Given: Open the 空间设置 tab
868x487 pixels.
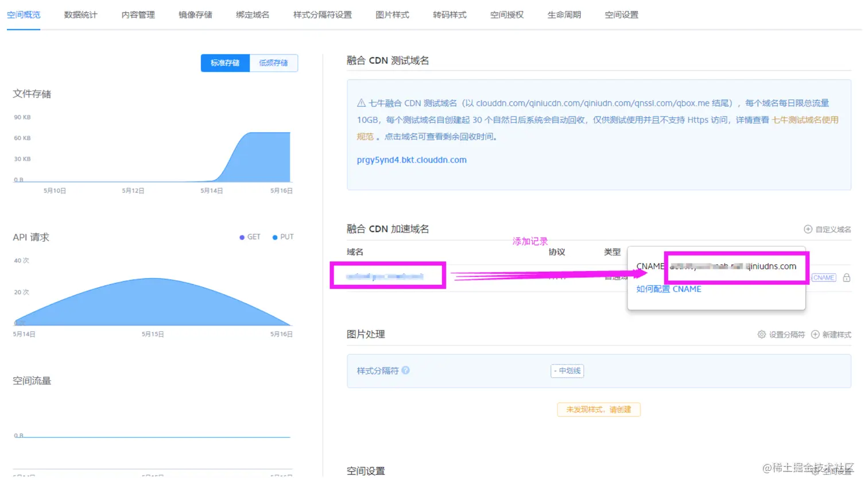Looking at the screenshot, I should tap(622, 15).
